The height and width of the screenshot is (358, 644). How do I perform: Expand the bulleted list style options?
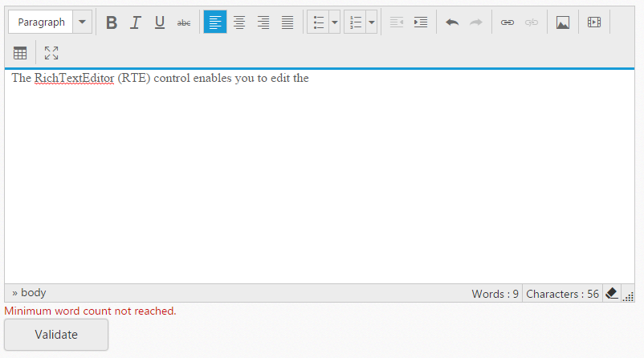(334, 22)
